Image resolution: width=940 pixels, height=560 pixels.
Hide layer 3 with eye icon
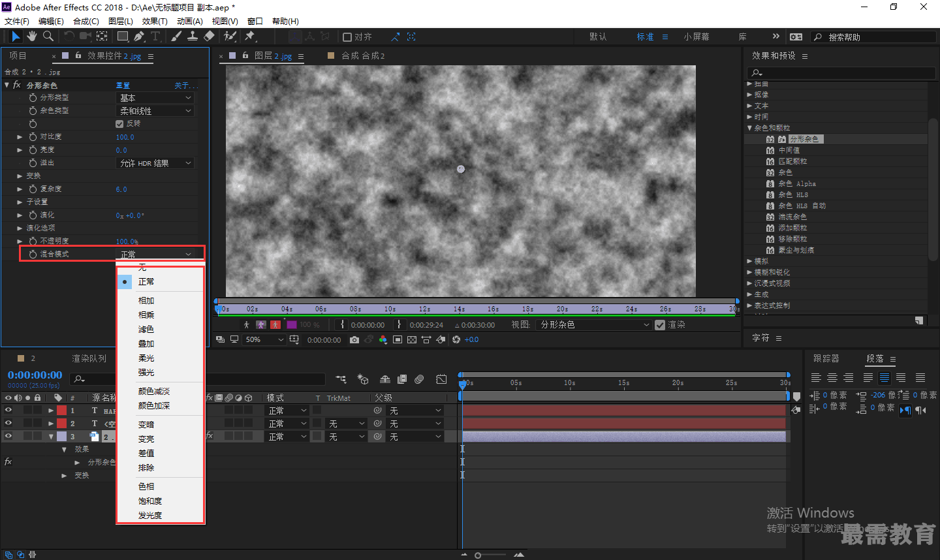(8, 436)
